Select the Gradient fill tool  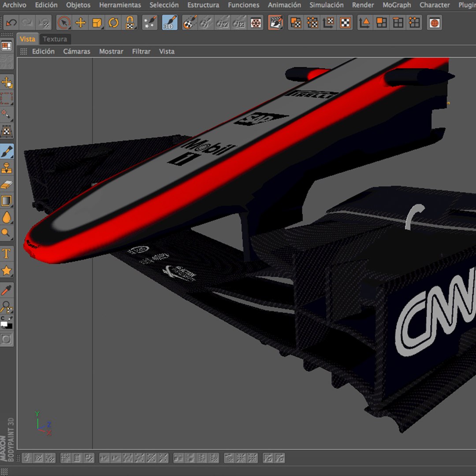point(7,201)
